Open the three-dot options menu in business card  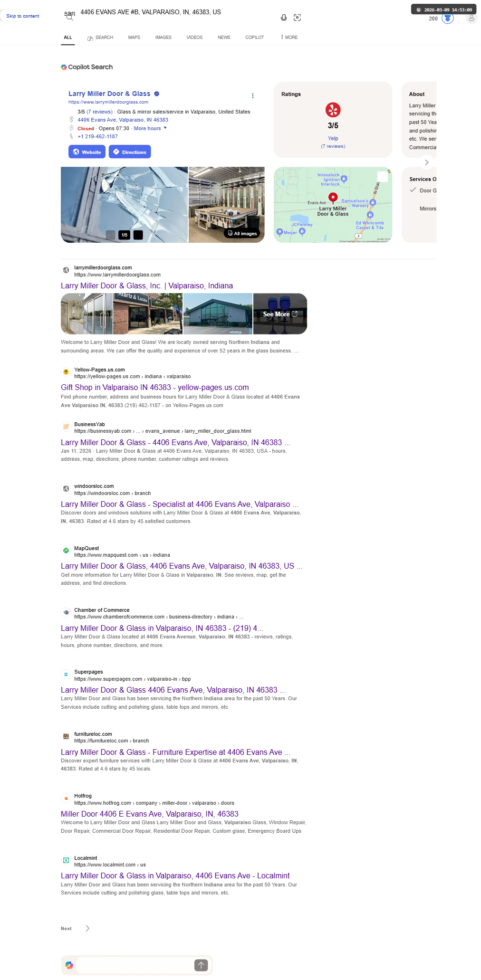point(252,96)
